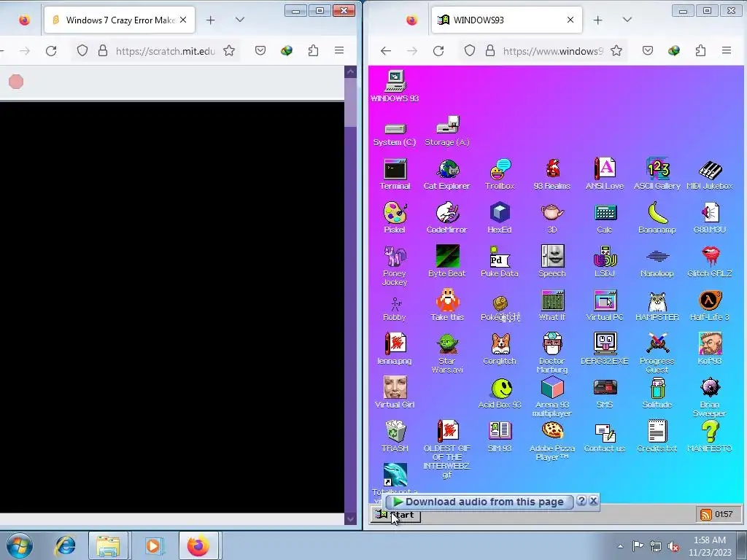This screenshot has height=560, width=747.
Task: Launch the MIDI Jukebox icon
Action: pyautogui.click(x=709, y=174)
